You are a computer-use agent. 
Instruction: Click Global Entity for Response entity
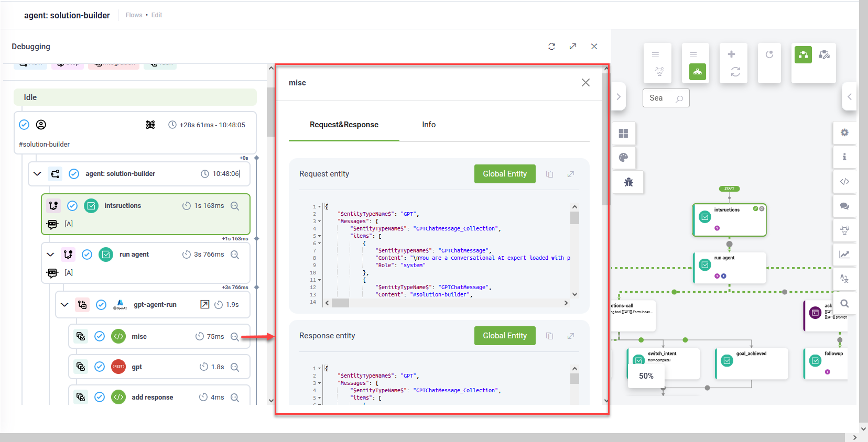tap(505, 336)
